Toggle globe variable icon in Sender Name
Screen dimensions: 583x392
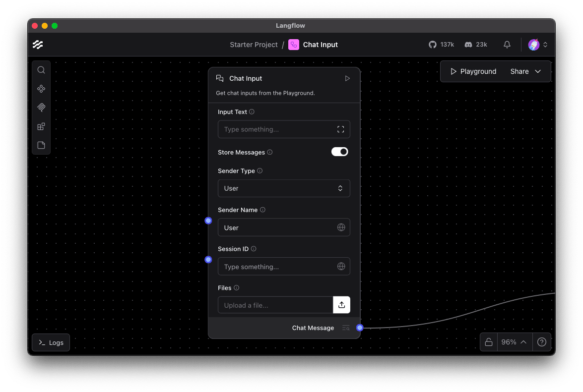[341, 227]
